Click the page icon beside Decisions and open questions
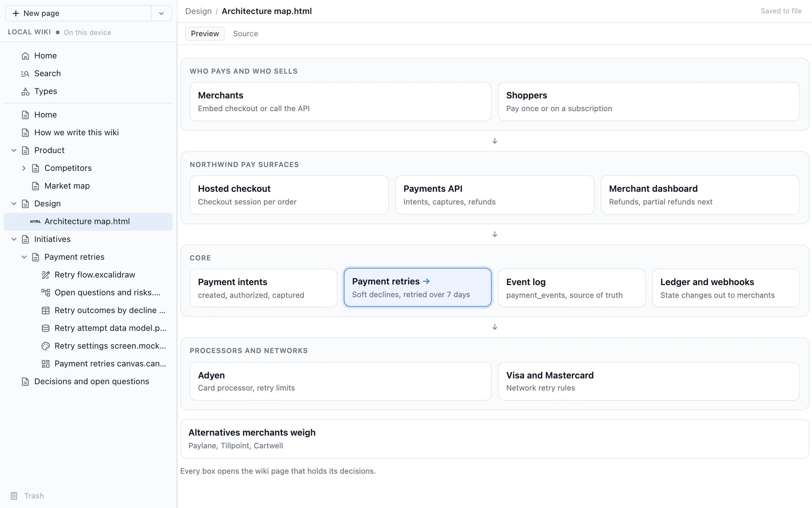The image size is (812, 508). pyautogui.click(x=25, y=382)
